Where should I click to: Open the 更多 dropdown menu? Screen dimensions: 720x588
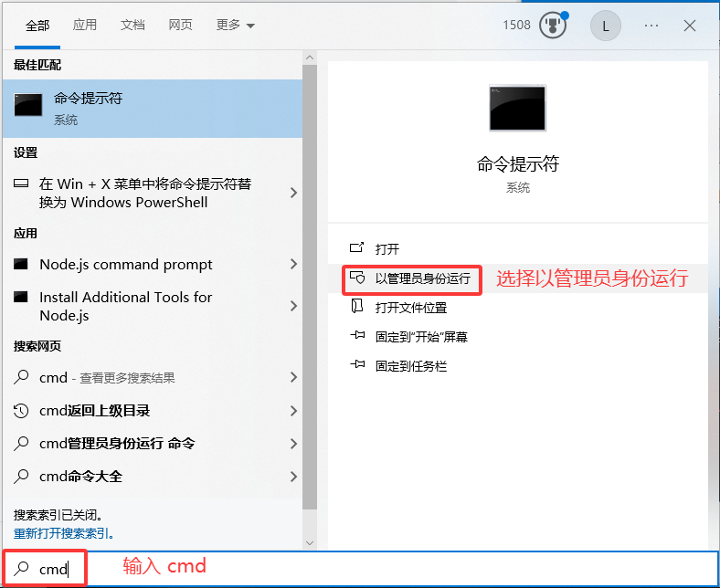click(235, 25)
